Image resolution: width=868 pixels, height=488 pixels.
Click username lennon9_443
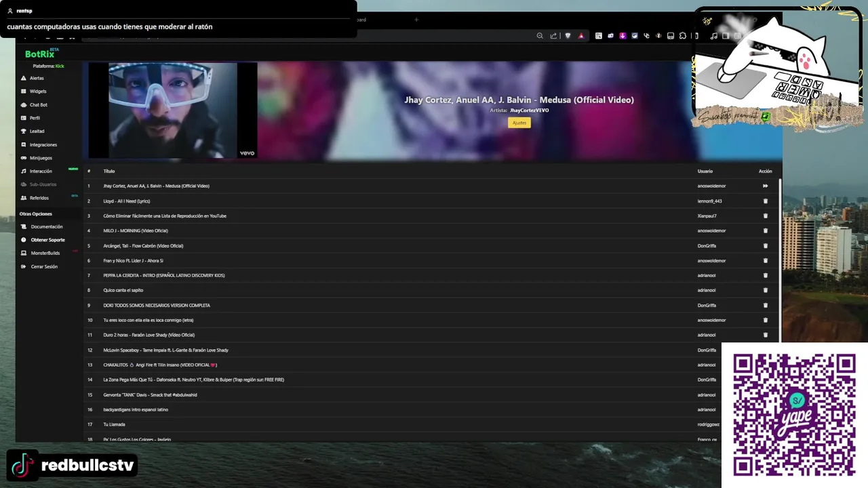[709, 201]
